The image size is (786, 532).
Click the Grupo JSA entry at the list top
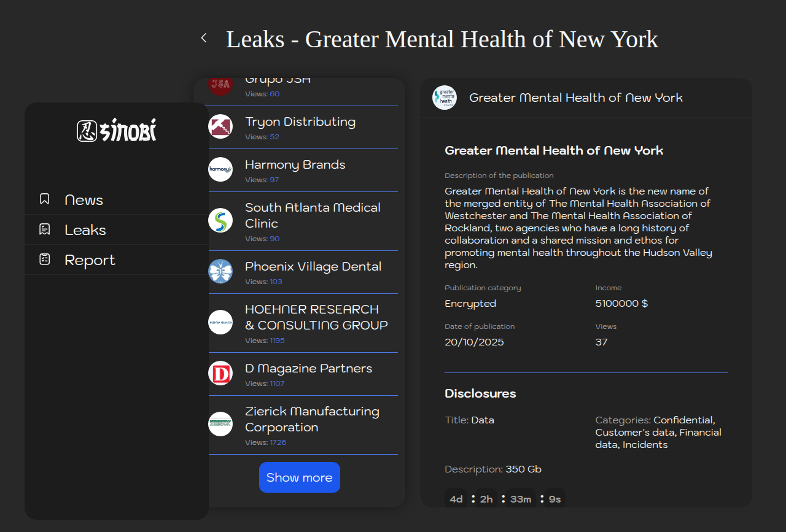click(x=278, y=83)
